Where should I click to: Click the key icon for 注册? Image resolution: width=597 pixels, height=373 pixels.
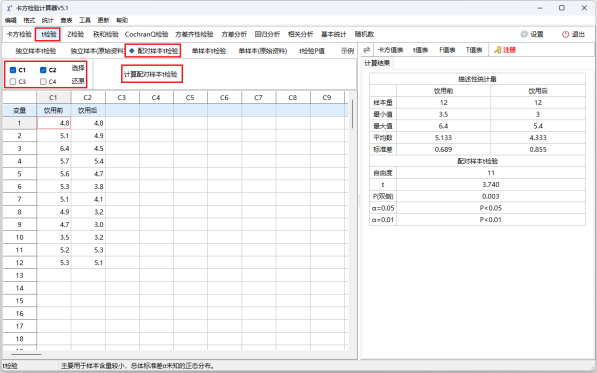[497, 50]
